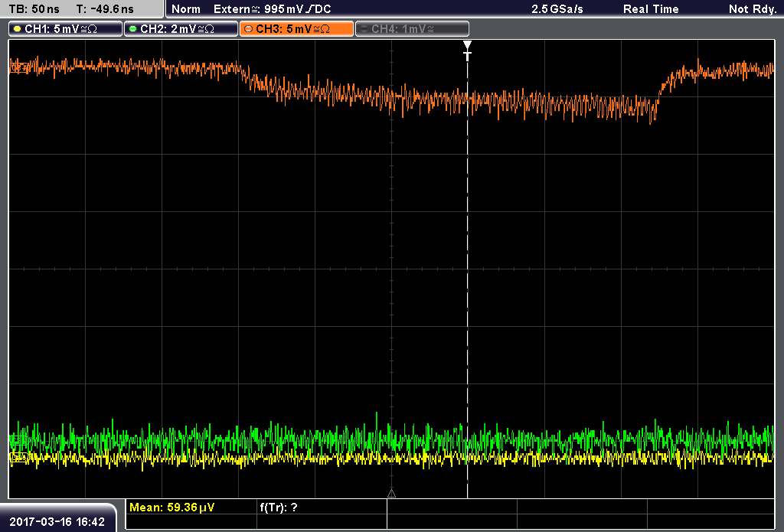784x532 pixels.
Task: Click the Extern 995 mV DC trigger source readout
Action: click(x=273, y=9)
